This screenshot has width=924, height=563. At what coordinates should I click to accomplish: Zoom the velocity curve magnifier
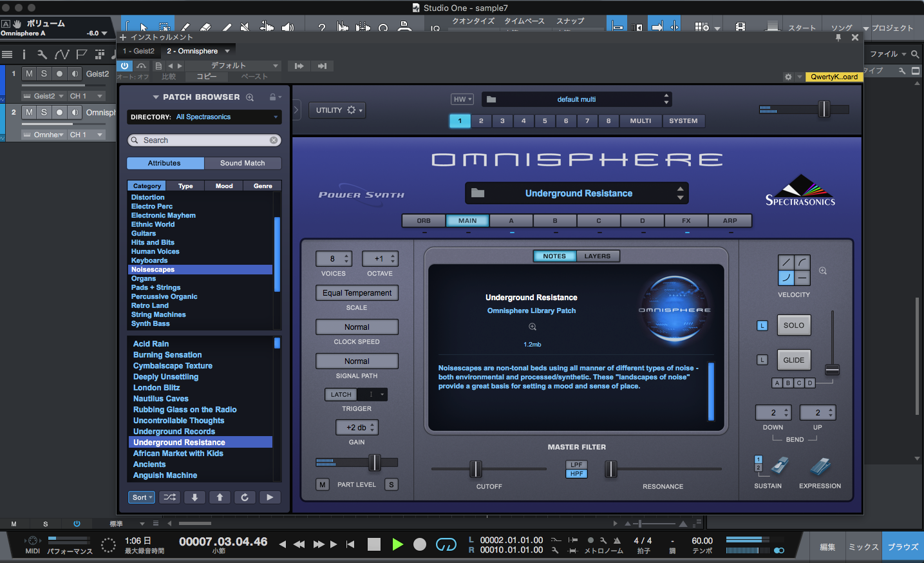point(823,271)
